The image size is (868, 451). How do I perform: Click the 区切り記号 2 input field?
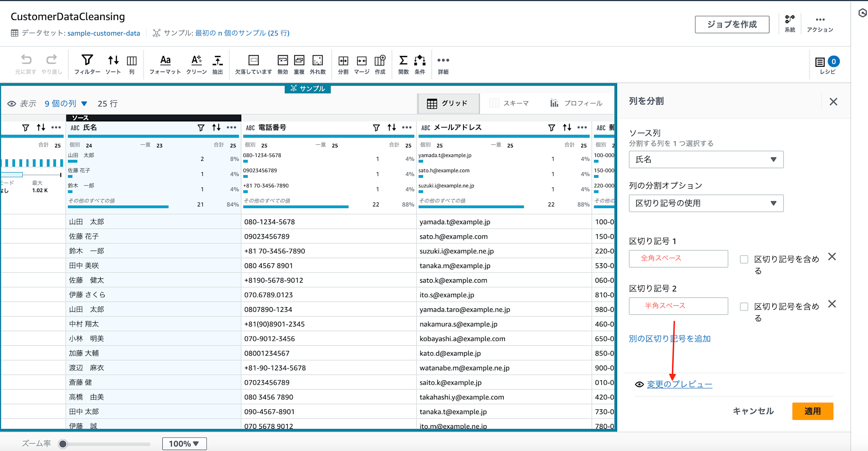coord(678,306)
